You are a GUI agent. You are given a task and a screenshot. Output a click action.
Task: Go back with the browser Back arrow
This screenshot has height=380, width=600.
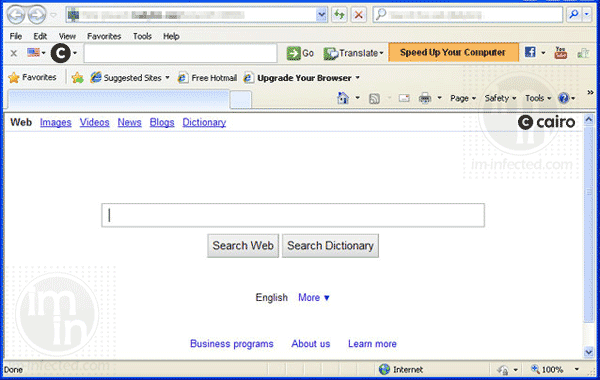point(16,15)
